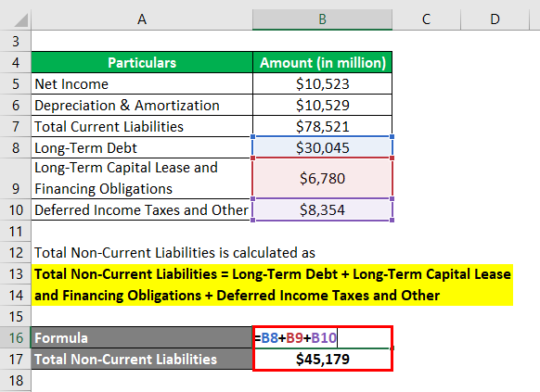Select row 12 header
This screenshot has height=392, width=540.
(16, 252)
